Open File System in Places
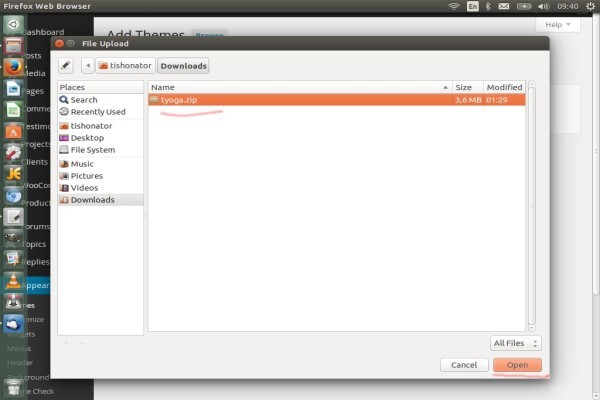The image size is (600, 400). 101,150
